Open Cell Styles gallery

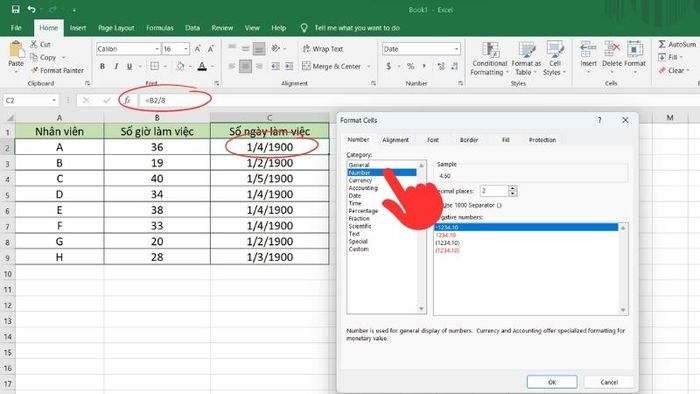point(554,58)
